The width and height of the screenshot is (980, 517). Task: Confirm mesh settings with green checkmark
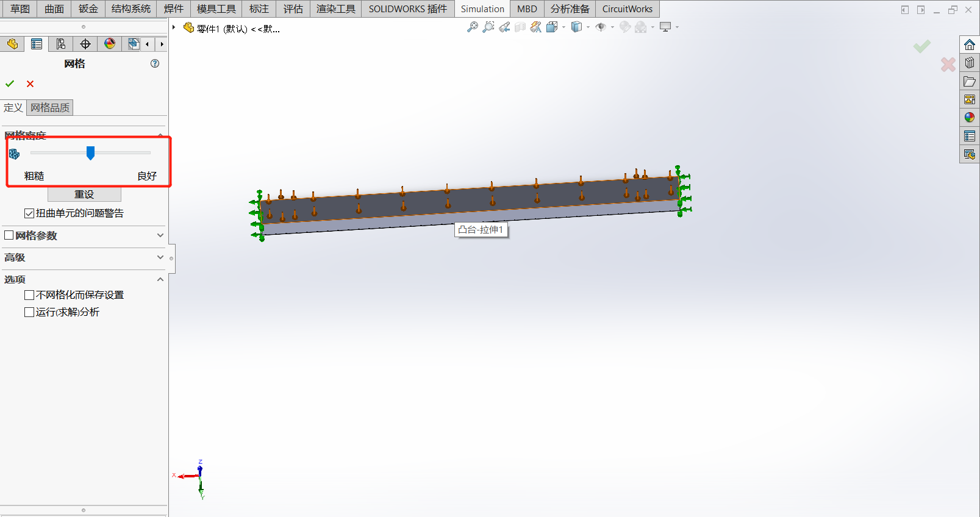click(x=10, y=84)
